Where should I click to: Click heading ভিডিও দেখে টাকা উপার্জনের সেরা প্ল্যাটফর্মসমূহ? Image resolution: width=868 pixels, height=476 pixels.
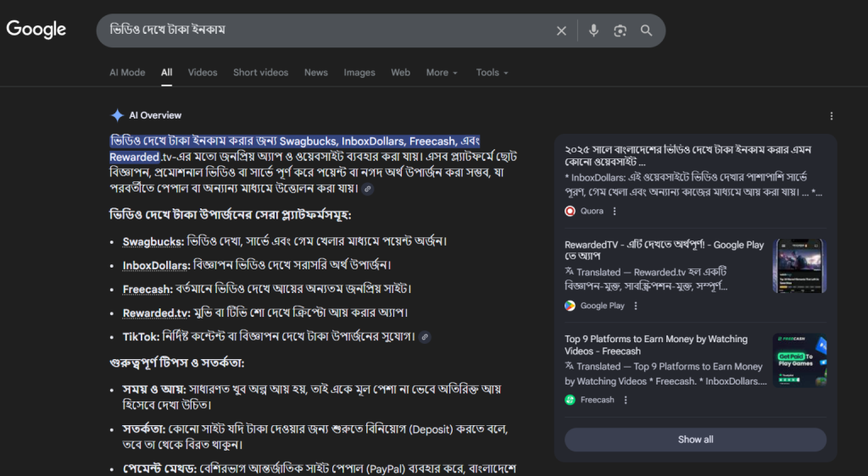click(231, 214)
